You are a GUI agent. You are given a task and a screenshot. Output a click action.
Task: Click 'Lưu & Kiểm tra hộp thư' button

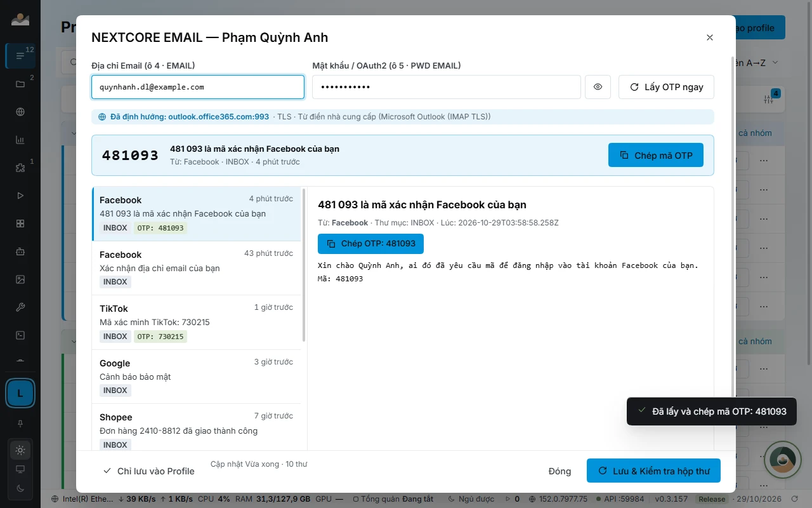point(653,471)
